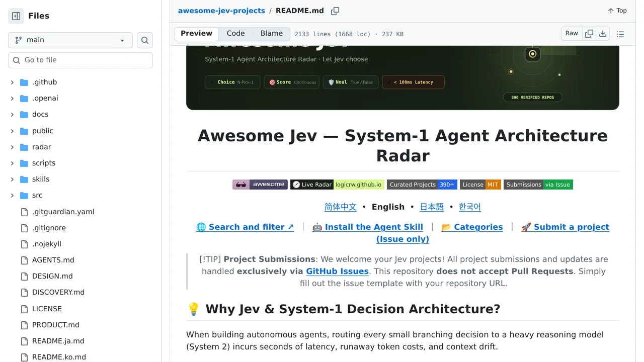644x362 pixels.
Task: Switch to the Blame tab
Action: (x=272, y=34)
